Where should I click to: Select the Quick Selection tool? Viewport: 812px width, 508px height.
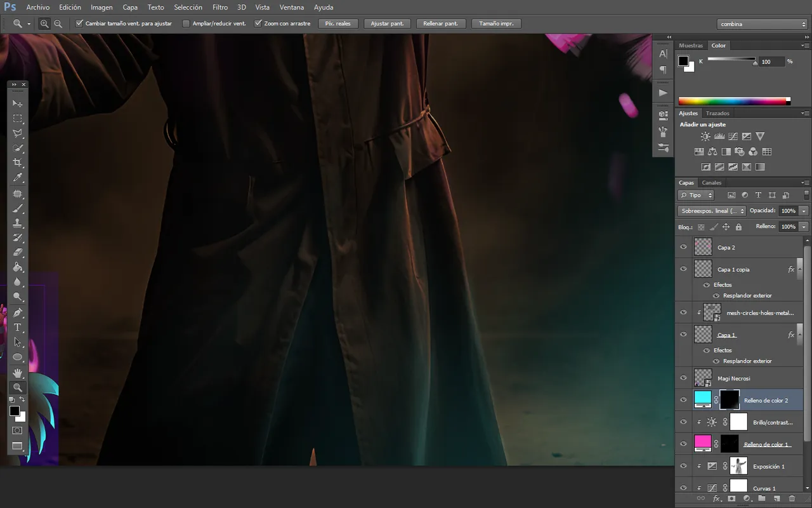18,149
